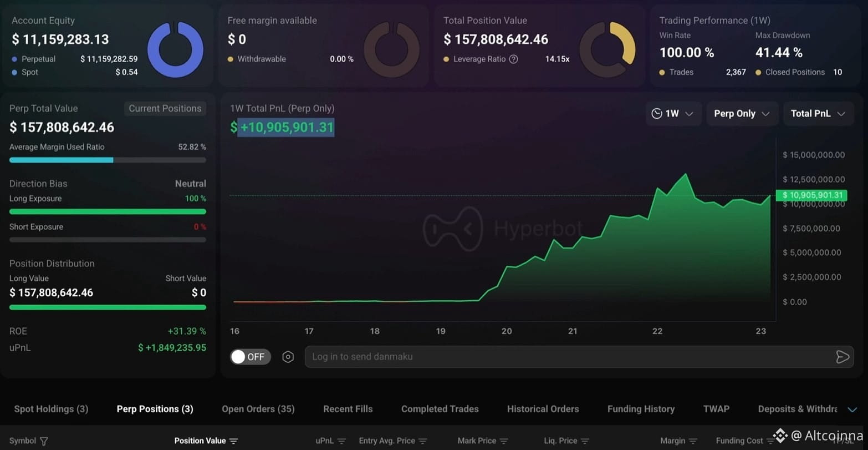Image resolution: width=868 pixels, height=450 pixels.
Task: Click the Direction Bias Neutral label
Action: pyautogui.click(x=191, y=184)
